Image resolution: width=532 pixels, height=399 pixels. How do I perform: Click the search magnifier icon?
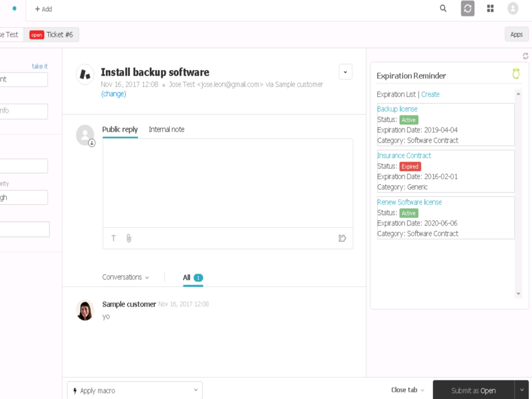(443, 8)
